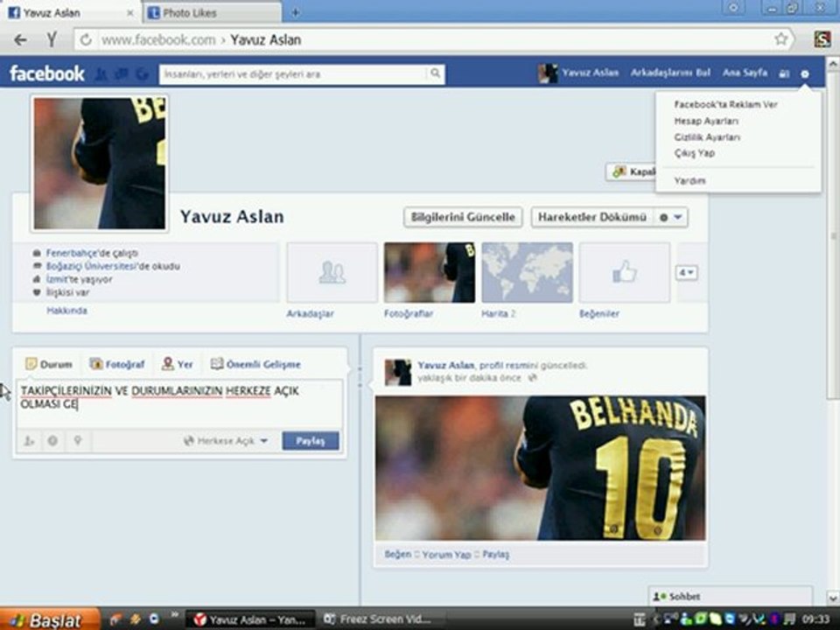The image size is (840, 630).
Task: Select the Yer composer tab
Action: point(178,364)
